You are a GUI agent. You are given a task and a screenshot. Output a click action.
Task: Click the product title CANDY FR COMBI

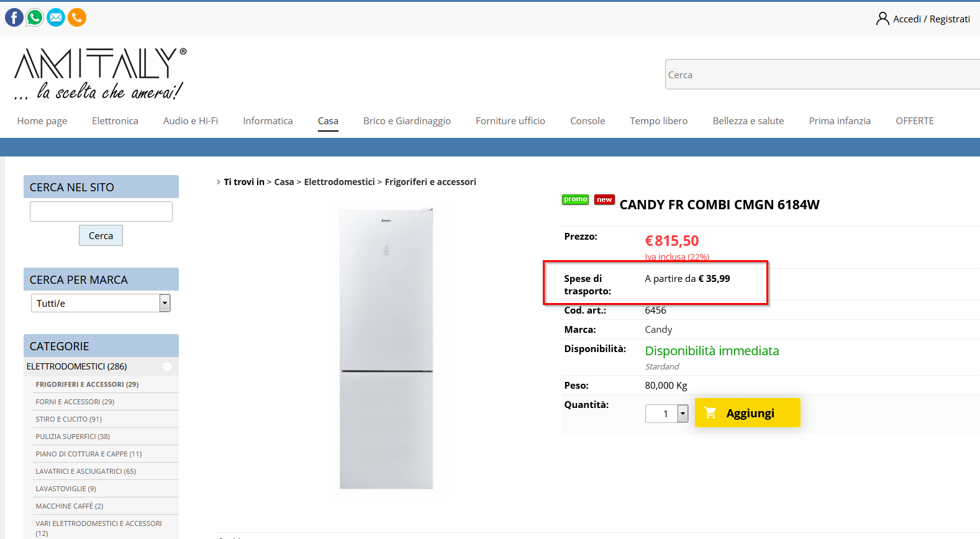click(720, 205)
